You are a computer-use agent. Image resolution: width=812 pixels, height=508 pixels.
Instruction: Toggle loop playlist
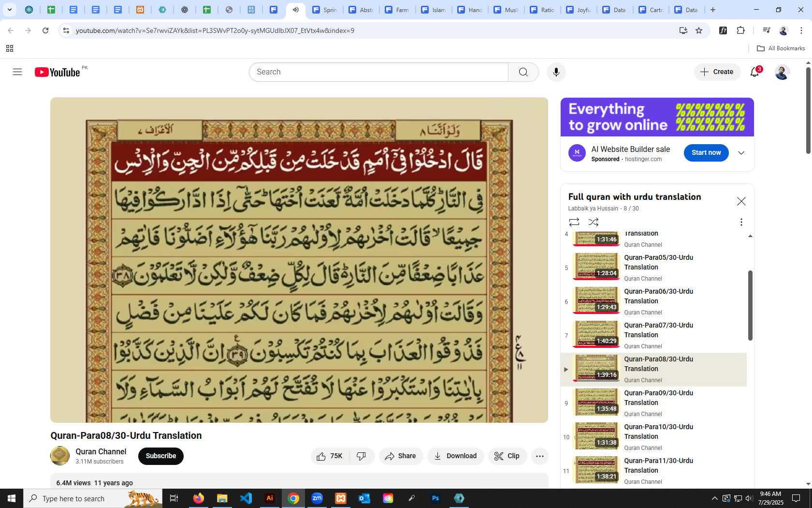pos(574,222)
